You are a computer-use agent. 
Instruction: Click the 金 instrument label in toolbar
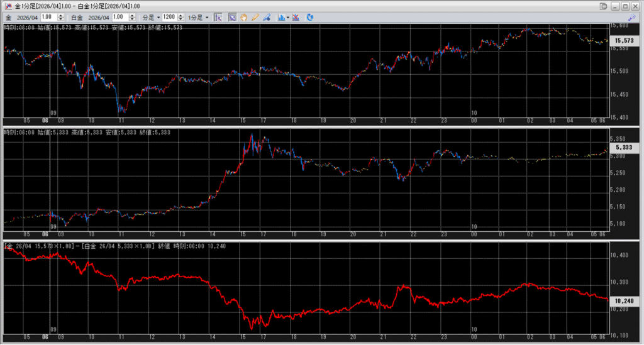tap(8, 18)
